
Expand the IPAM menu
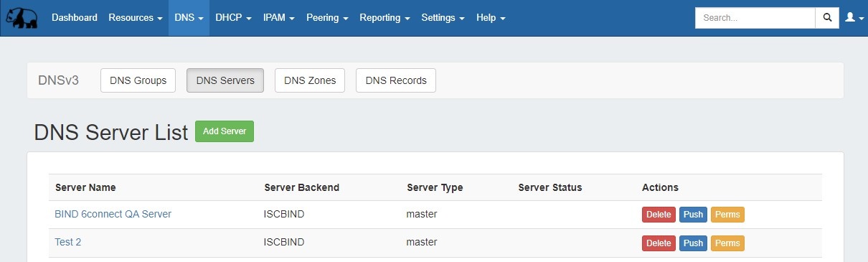[279, 18]
